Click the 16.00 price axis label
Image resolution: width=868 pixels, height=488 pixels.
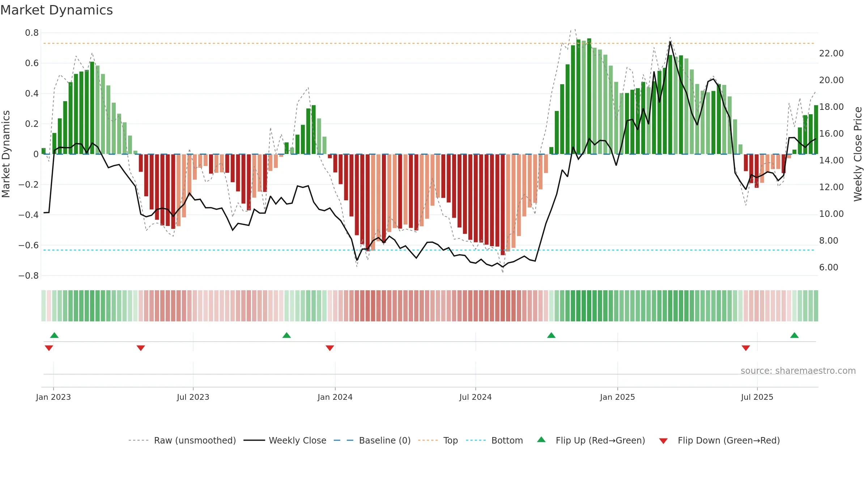coord(831,134)
